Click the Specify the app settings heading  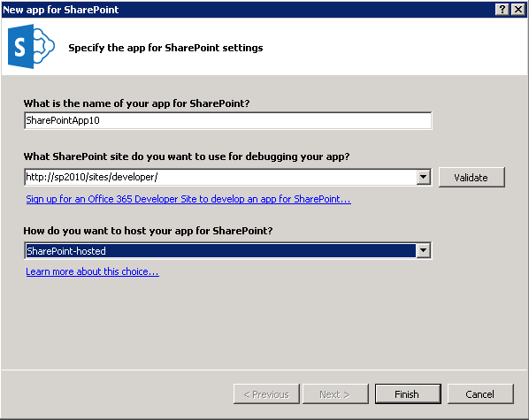tap(165, 48)
